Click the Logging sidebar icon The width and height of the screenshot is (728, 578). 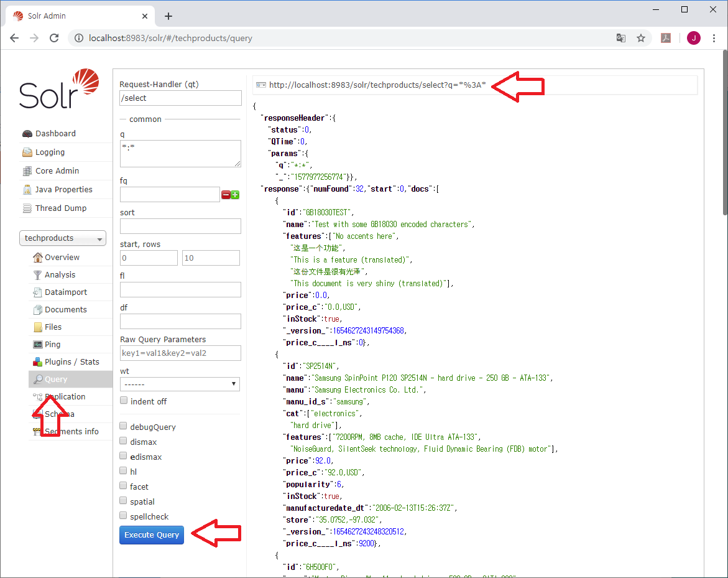27,152
